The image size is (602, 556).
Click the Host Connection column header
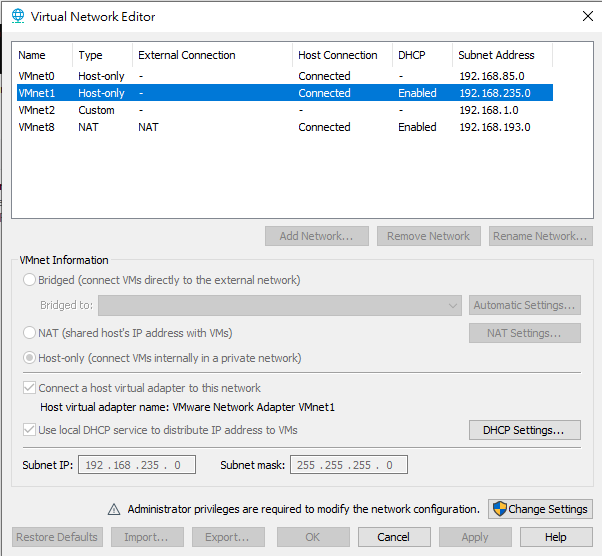click(340, 55)
